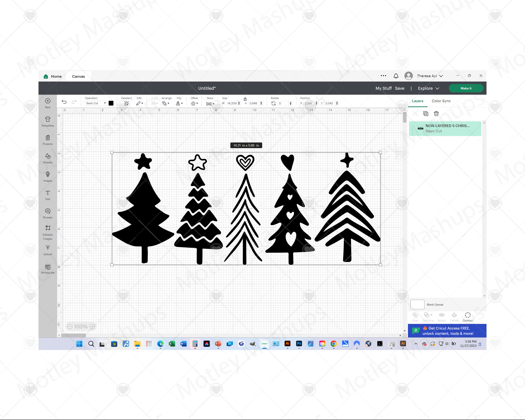This screenshot has width=525, height=420.
Task: Open the Upload panel
Action: [x=47, y=250]
